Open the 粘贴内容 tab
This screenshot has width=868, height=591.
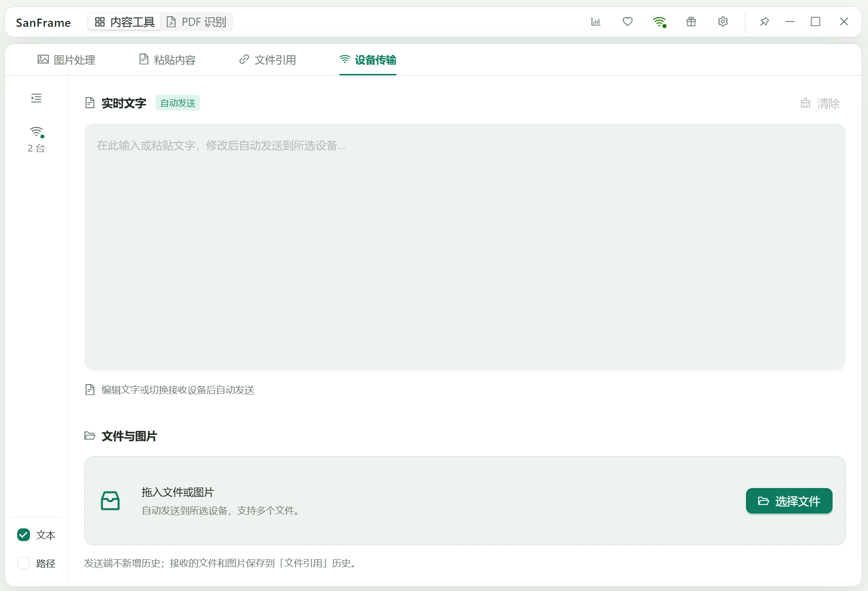click(x=167, y=60)
